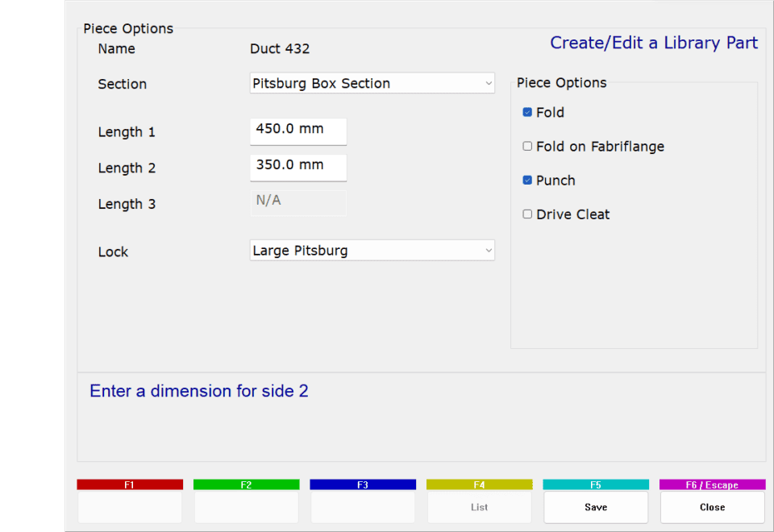
Task: Expand the Lock dropdown arrow
Action: [x=488, y=251]
